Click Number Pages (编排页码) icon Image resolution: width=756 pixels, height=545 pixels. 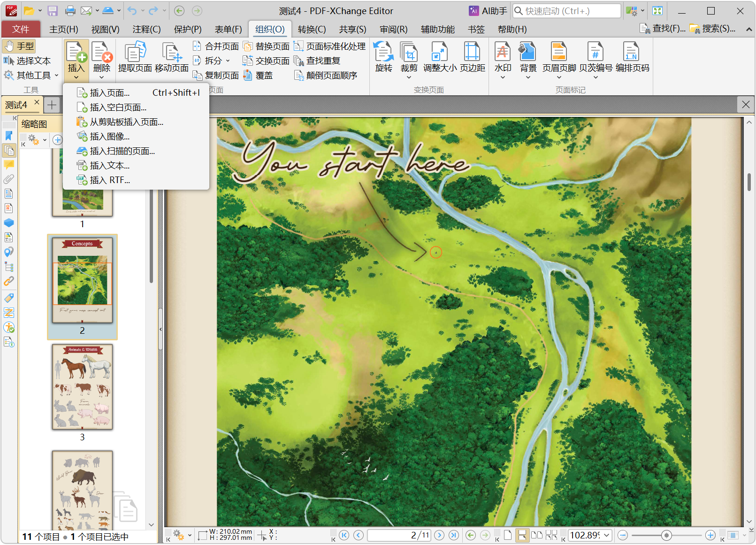(632, 57)
